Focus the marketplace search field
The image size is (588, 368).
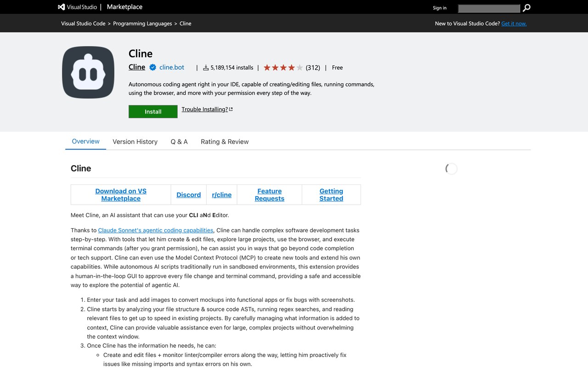click(x=489, y=8)
